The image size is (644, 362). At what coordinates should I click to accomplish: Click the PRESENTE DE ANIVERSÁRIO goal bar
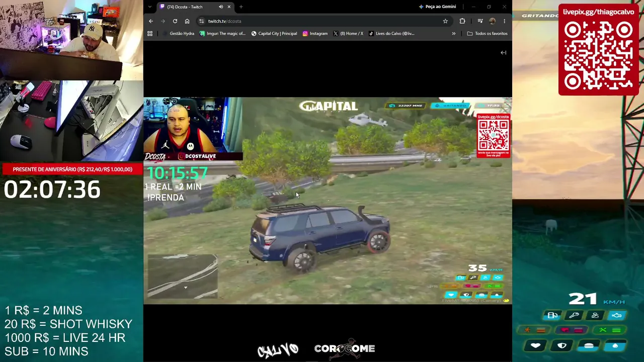tap(72, 169)
